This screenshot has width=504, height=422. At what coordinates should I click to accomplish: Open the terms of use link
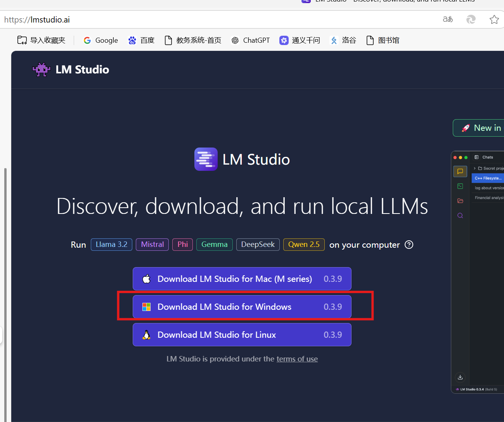pos(297,359)
